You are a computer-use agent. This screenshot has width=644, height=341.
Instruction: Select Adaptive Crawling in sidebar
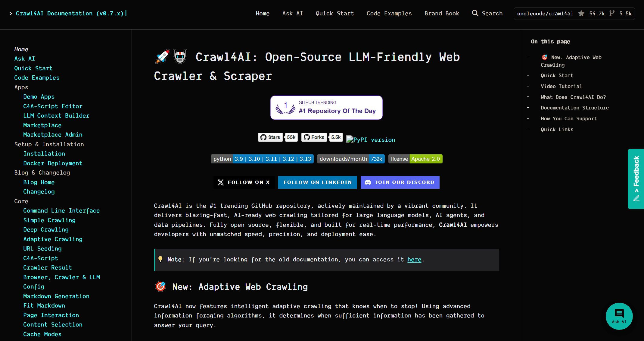coord(53,239)
